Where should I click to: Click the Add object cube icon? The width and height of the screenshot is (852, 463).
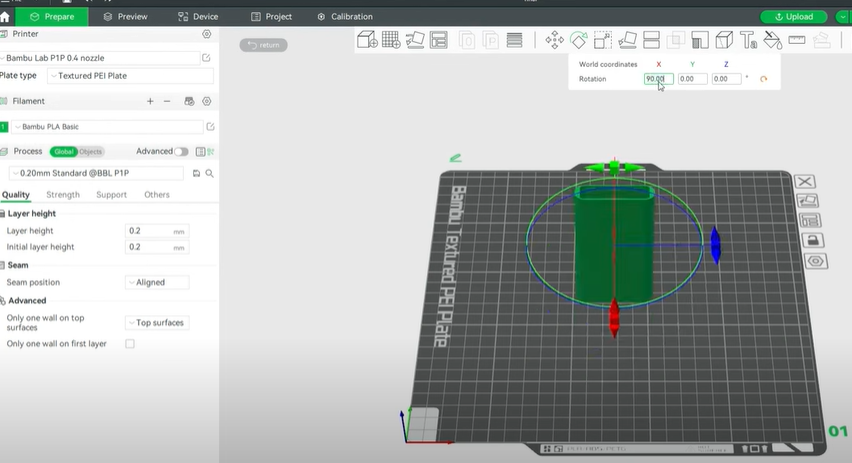[x=367, y=40]
